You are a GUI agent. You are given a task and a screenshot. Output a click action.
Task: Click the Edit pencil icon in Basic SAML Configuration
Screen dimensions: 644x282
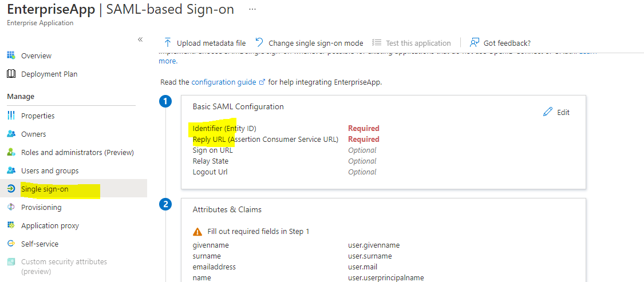547,112
